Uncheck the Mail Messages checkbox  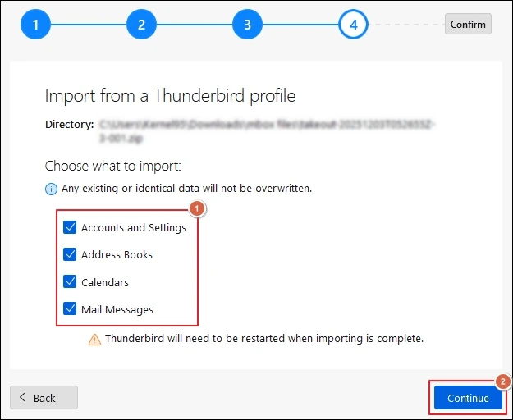click(70, 309)
